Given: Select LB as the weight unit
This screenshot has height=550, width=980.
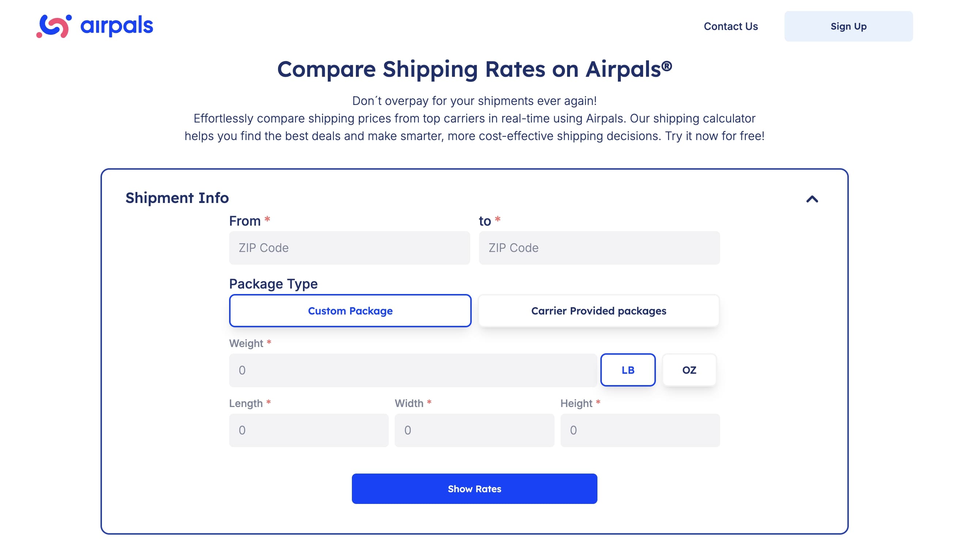Looking at the screenshot, I should click(x=628, y=370).
